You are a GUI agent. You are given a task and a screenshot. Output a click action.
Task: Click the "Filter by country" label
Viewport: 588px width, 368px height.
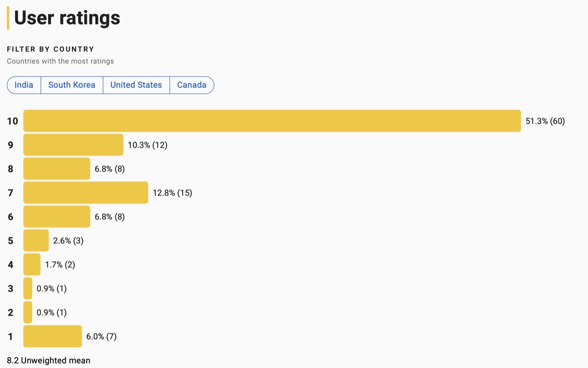point(50,49)
